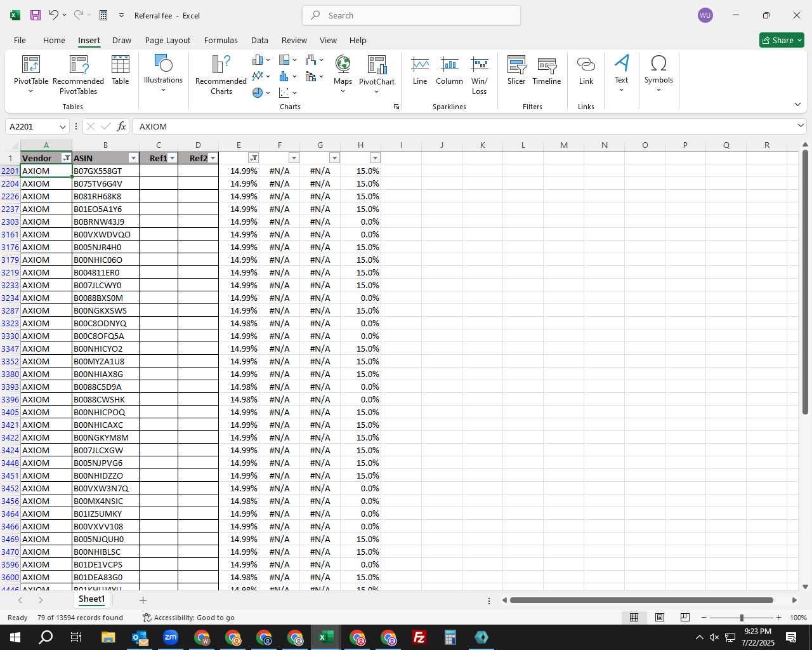Open Charts dialog launcher
Viewport: 812px width, 650px height.
pos(396,107)
